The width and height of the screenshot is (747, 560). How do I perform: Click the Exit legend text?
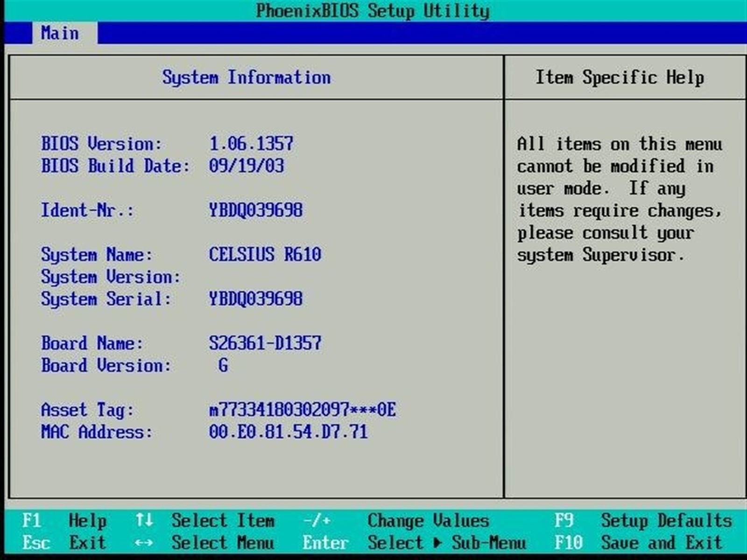88,543
